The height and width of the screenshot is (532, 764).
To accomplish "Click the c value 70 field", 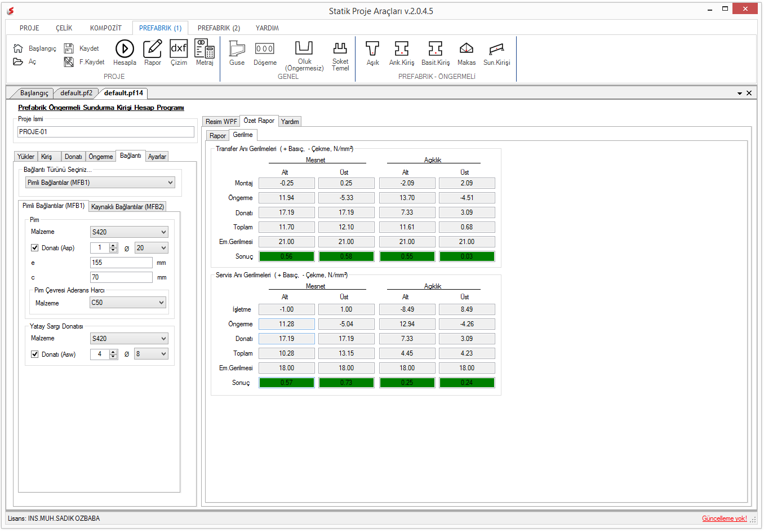I will tap(121, 277).
